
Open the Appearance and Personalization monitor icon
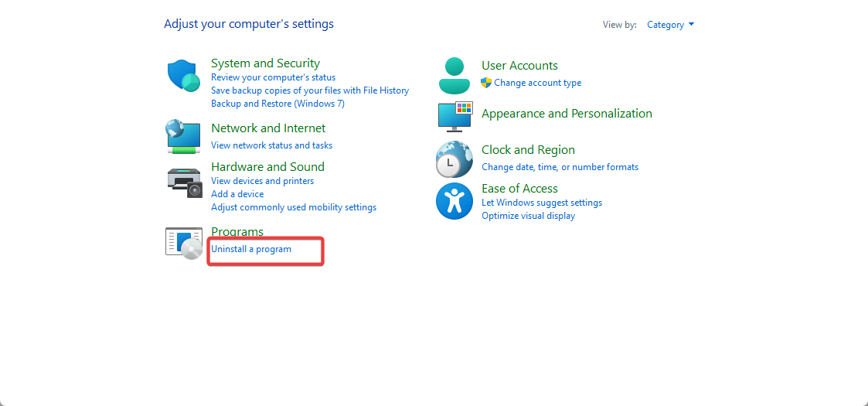[454, 116]
